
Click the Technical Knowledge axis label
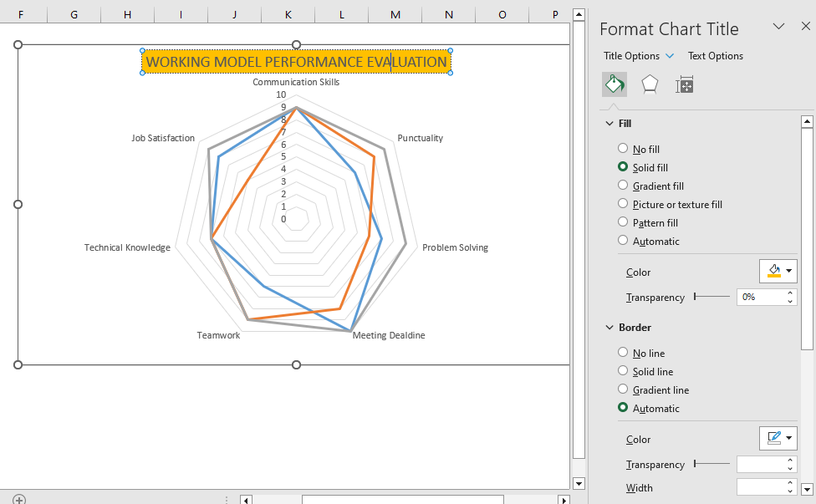(x=127, y=247)
